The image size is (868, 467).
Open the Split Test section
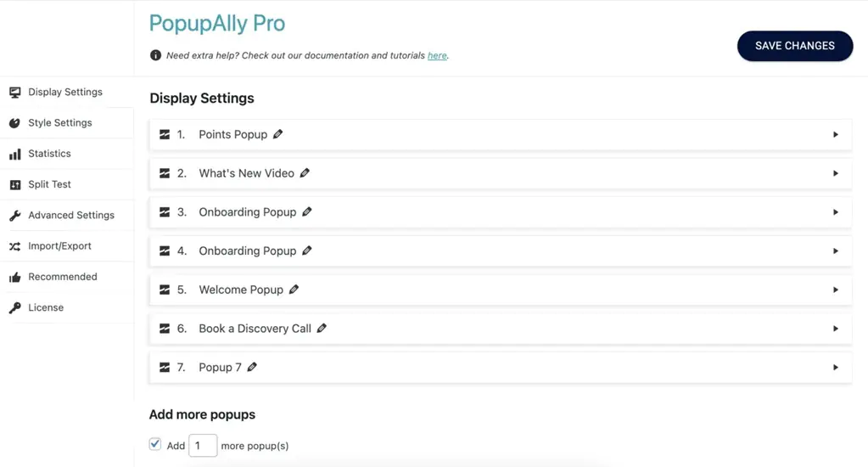tap(49, 184)
